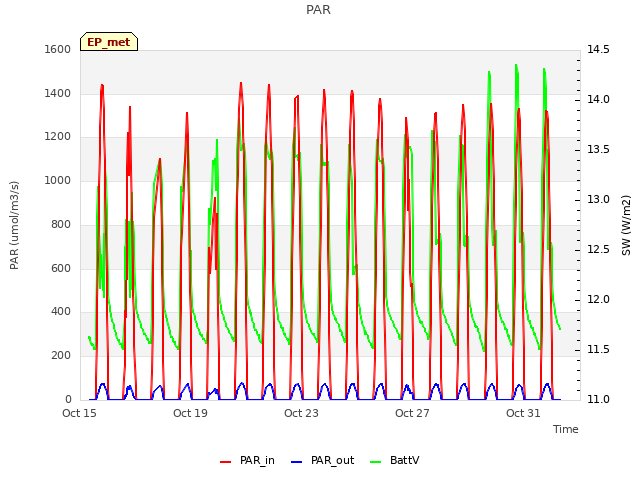The width and height of the screenshot is (640, 480).
Task: Click the 200 left axis tick label
Action: click(61, 356)
